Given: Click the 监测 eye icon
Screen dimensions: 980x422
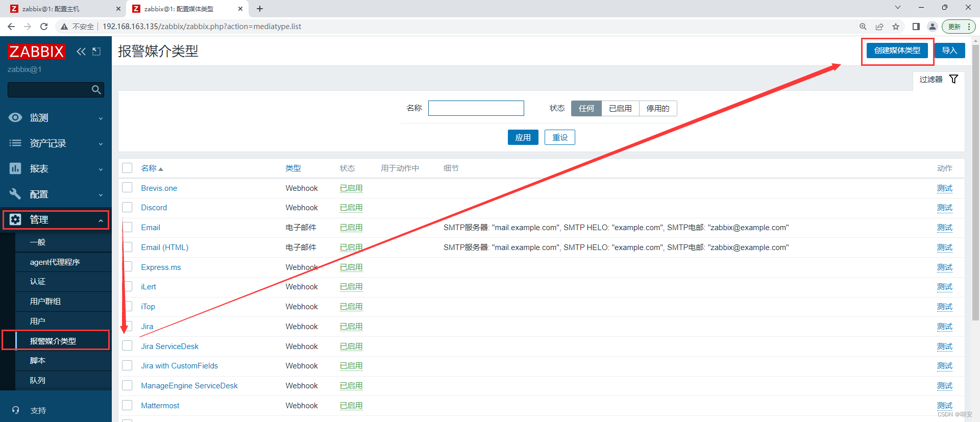Looking at the screenshot, I should pyautogui.click(x=15, y=117).
